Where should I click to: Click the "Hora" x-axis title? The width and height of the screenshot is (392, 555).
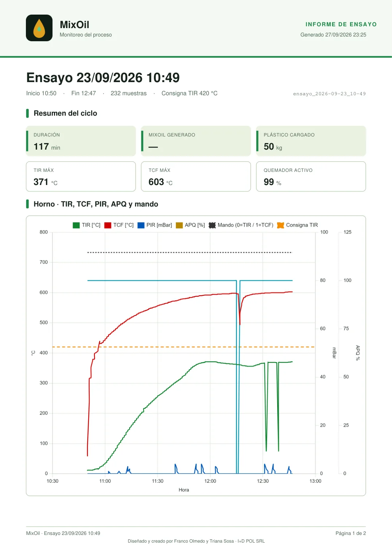pos(184,490)
